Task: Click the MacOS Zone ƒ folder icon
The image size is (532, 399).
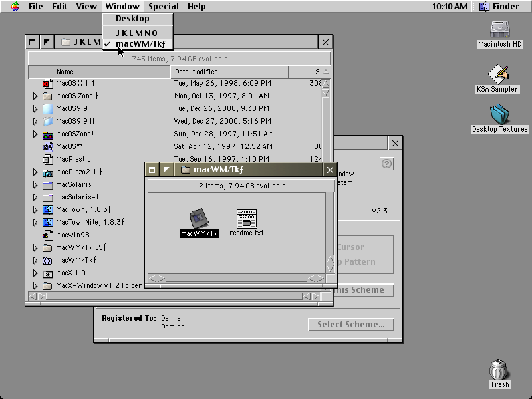Action: pos(47,96)
